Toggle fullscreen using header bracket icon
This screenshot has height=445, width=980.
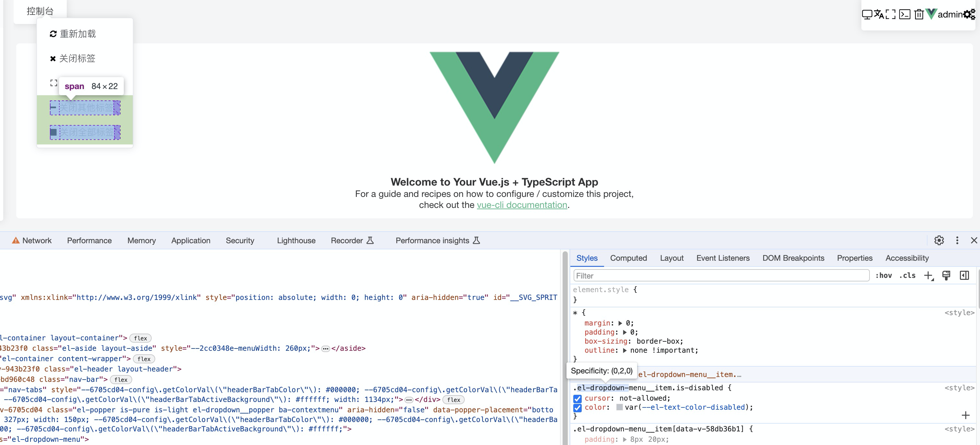point(891,15)
